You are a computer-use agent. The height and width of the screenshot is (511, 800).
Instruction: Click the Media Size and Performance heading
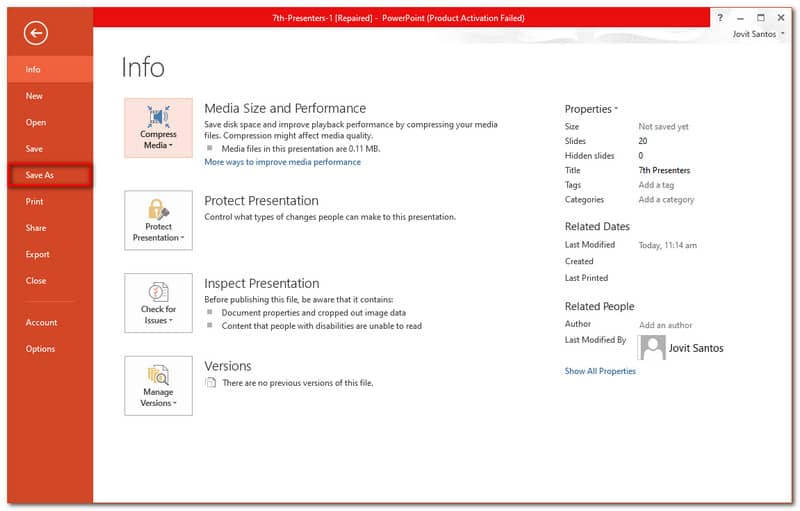tap(285, 108)
